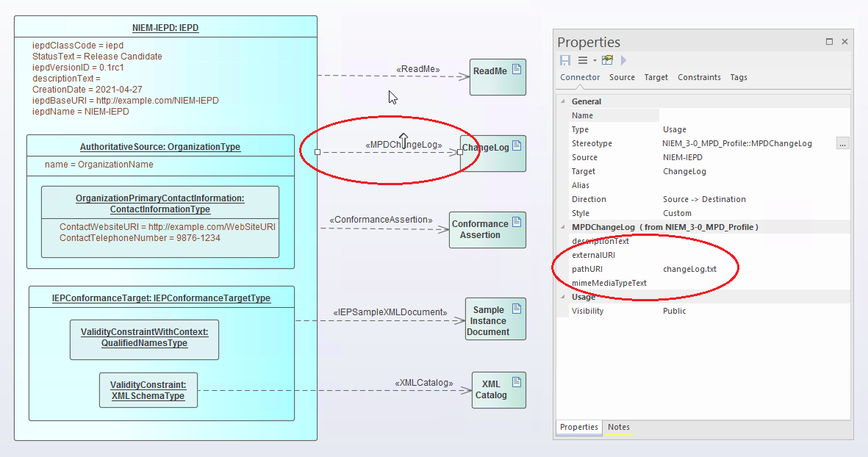Click the save icon in Properties toolbar
Screen dimensions: 868x457
565,60
